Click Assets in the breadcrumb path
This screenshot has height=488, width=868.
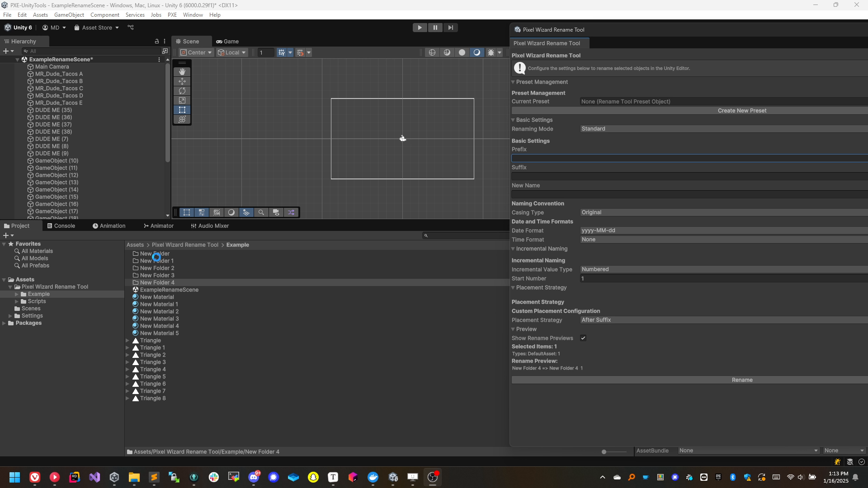tap(135, 245)
